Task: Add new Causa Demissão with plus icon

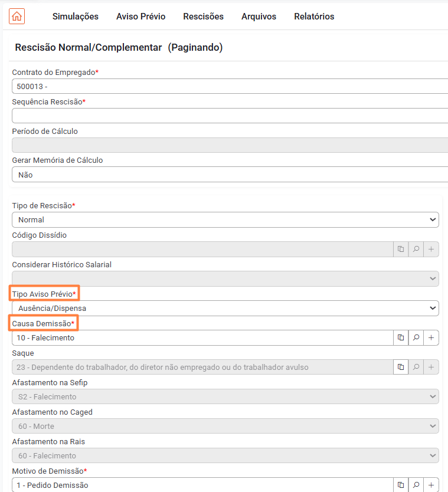Action: (431, 337)
